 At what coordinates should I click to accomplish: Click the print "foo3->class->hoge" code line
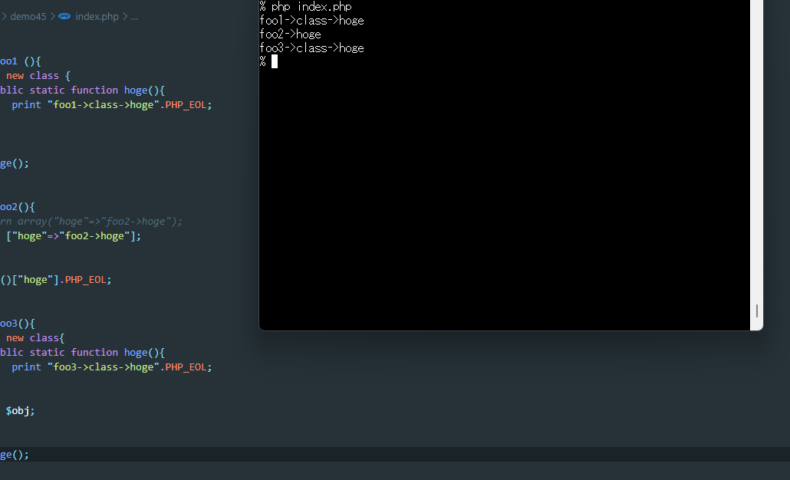pyautogui.click(x=112, y=367)
